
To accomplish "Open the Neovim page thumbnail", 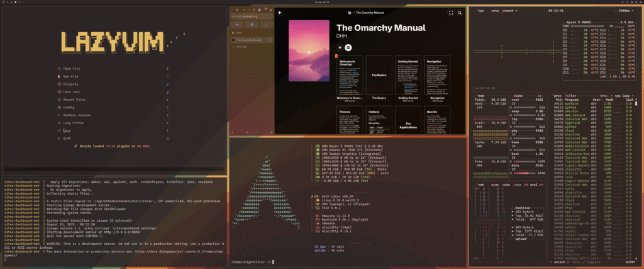I will click(437, 119).
